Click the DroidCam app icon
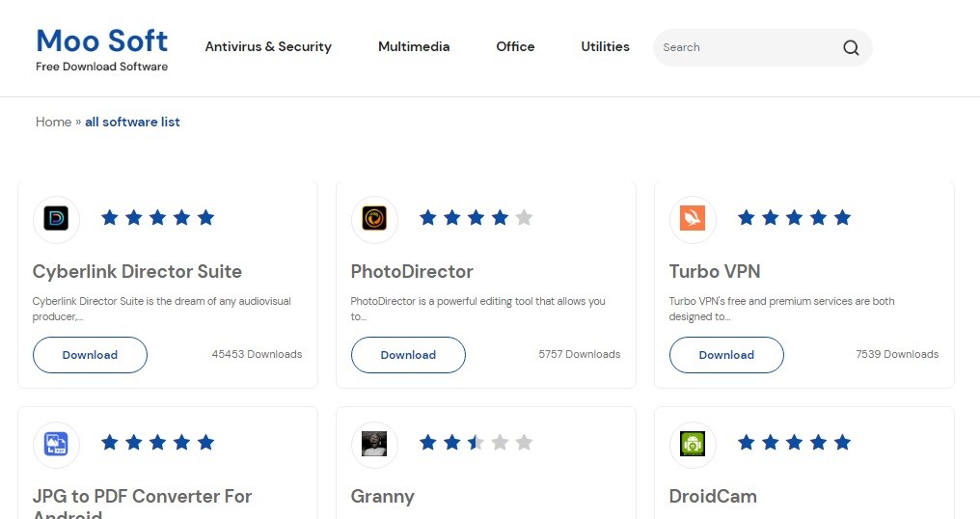 (x=693, y=444)
